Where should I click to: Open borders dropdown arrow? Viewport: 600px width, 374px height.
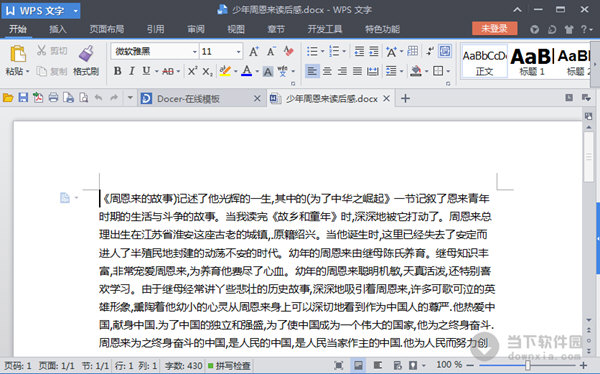pos(448,71)
